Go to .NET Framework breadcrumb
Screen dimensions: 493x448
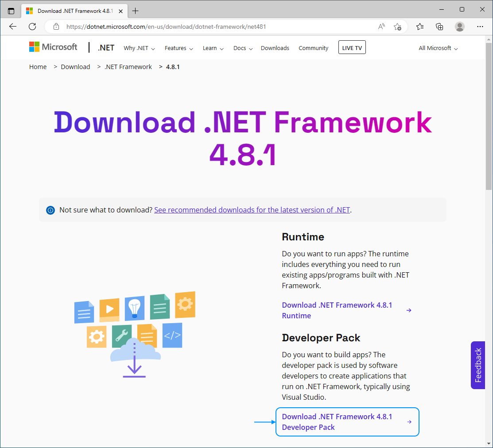tap(128, 67)
